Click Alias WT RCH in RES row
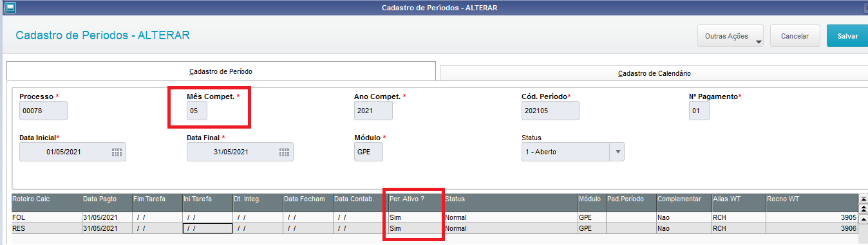Image resolution: width=868 pixels, height=245 pixels. click(739, 228)
